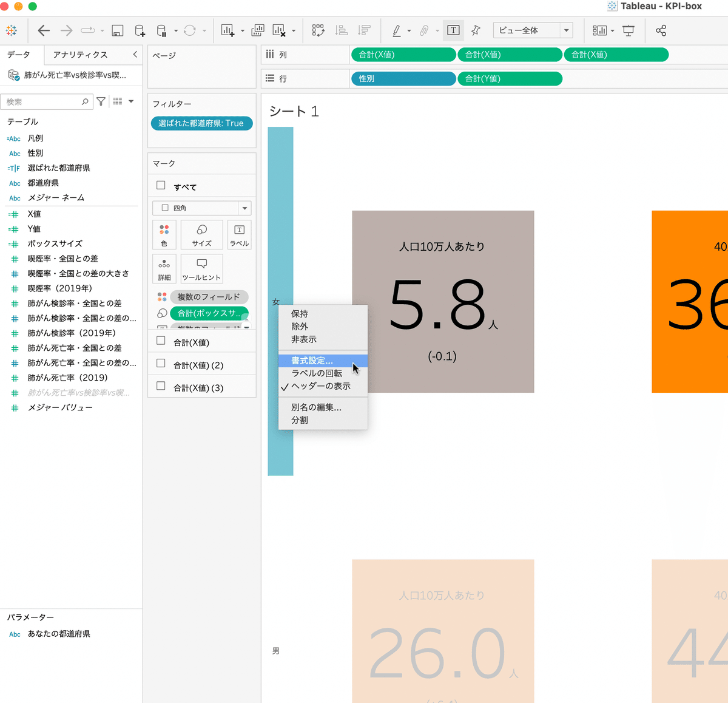The height and width of the screenshot is (703, 728).
Task: Open the Show Me cards dropdown arrow
Action: click(613, 31)
